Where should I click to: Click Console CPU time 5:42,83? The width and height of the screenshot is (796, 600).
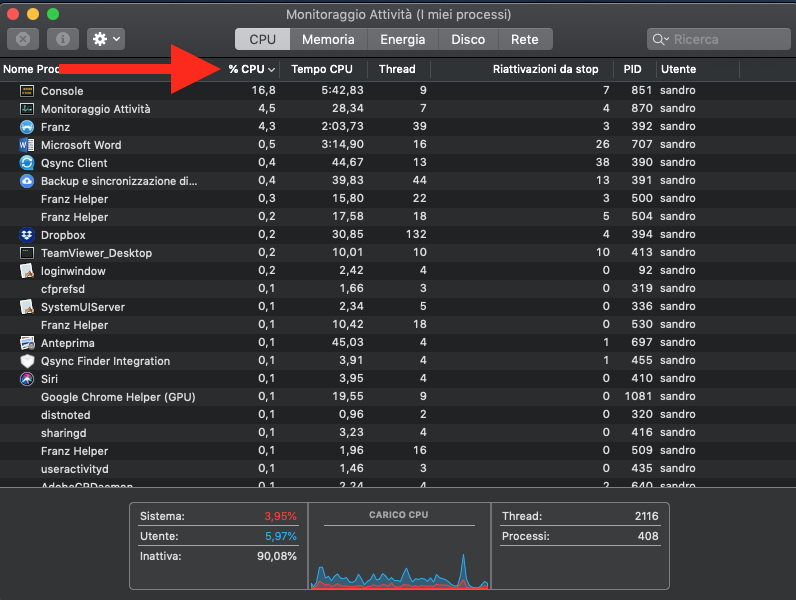click(342, 90)
